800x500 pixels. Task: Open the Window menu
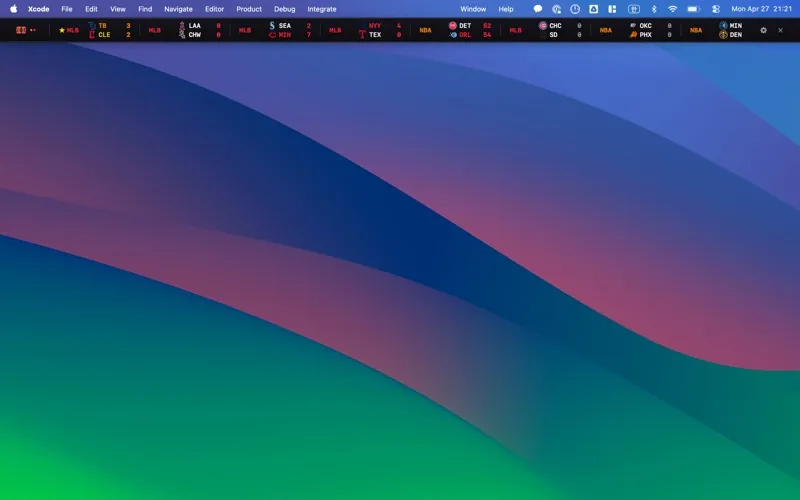[x=473, y=9]
